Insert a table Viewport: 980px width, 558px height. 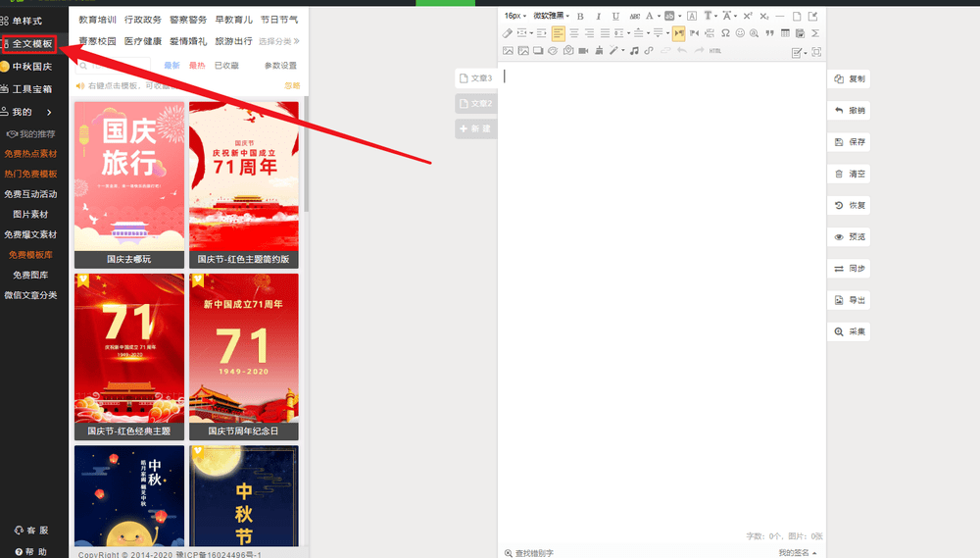[785, 33]
